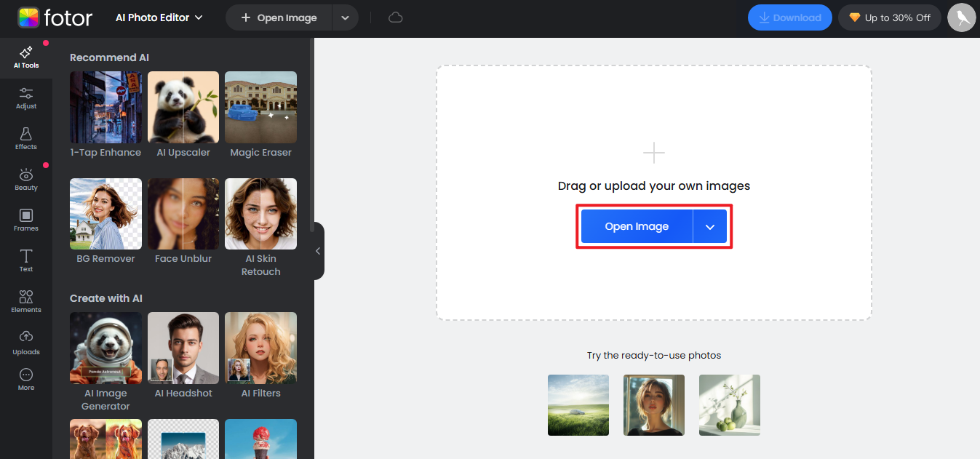Open the Uploads sidebar panel
Screen dimensions: 980x459
tap(26, 343)
